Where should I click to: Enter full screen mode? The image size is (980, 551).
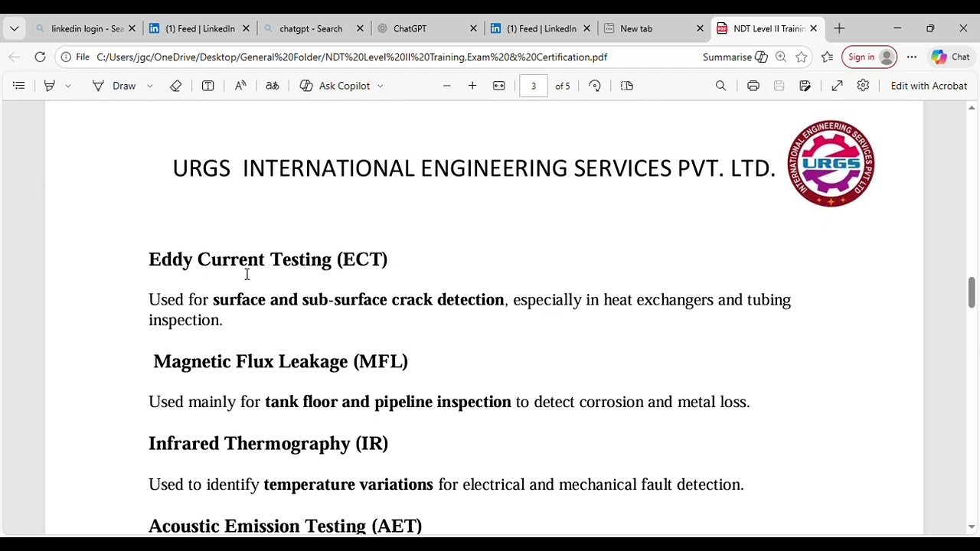tap(838, 86)
